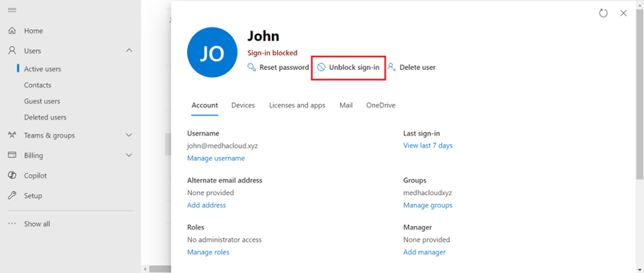Click the Sign-in blocked status text
The image size is (644, 273).
point(272,53)
